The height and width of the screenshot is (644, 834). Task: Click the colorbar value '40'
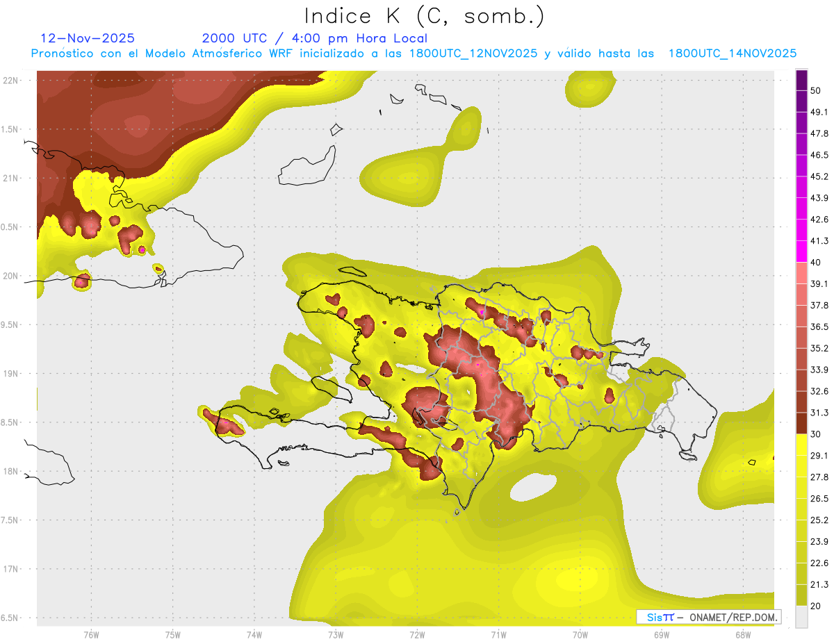815,263
